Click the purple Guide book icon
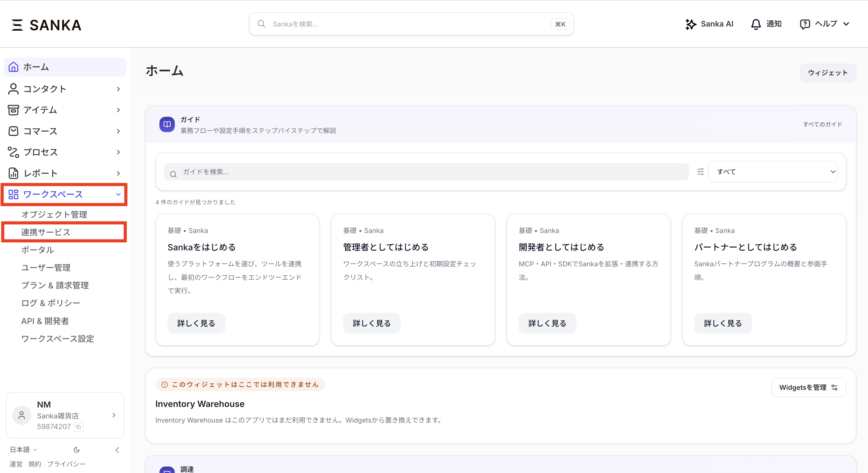 coord(167,124)
